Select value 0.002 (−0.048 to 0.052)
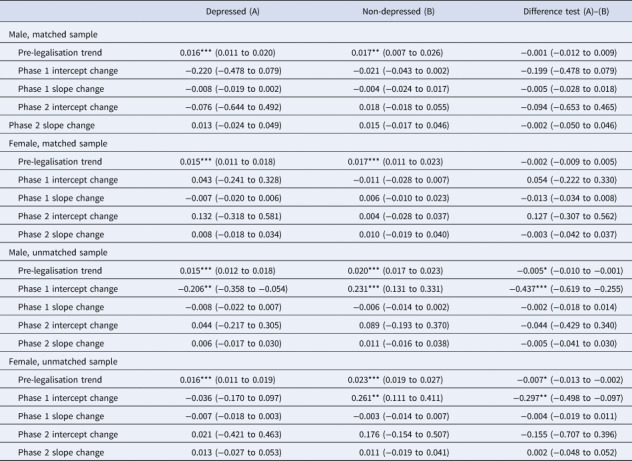 point(572,453)
